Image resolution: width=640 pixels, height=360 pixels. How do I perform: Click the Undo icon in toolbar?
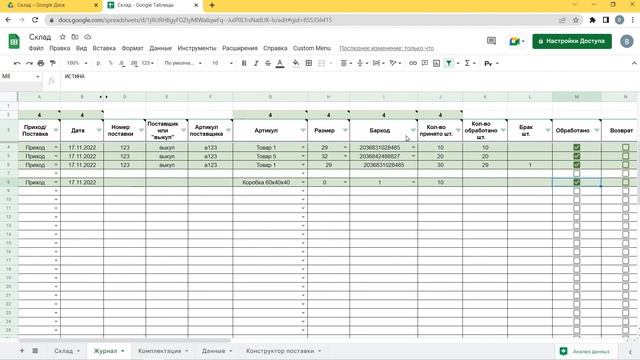click(x=17, y=63)
